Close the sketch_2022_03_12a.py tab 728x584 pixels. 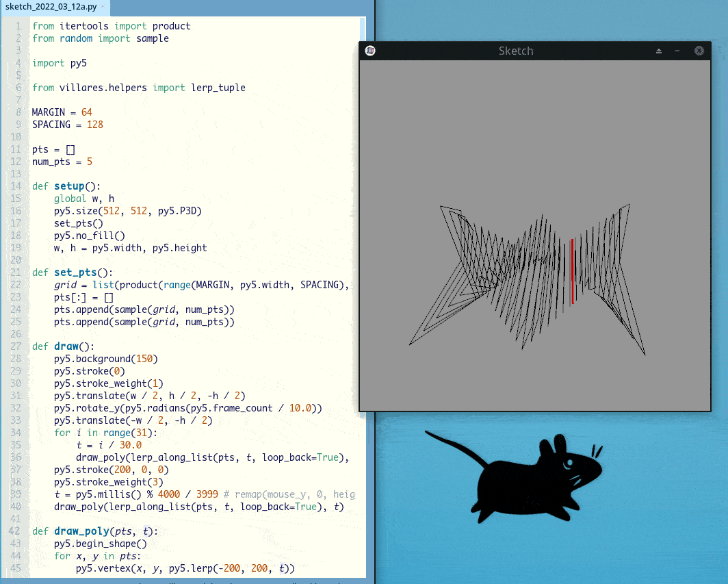(x=102, y=8)
